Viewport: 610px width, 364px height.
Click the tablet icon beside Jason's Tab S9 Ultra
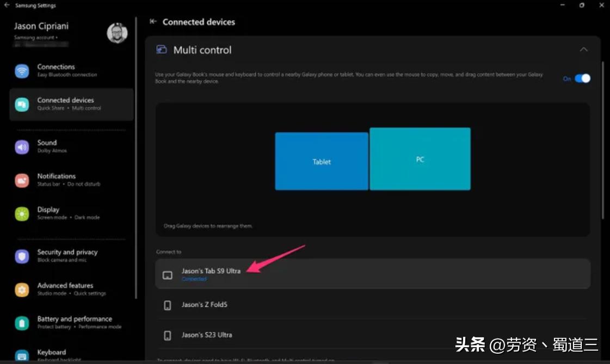click(x=168, y=275)
